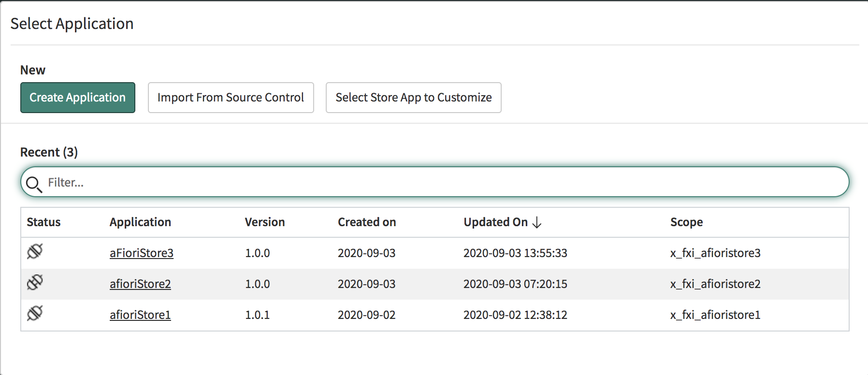
Task: Click scope x_fxi_afioristore1
Action: (715, 315)
